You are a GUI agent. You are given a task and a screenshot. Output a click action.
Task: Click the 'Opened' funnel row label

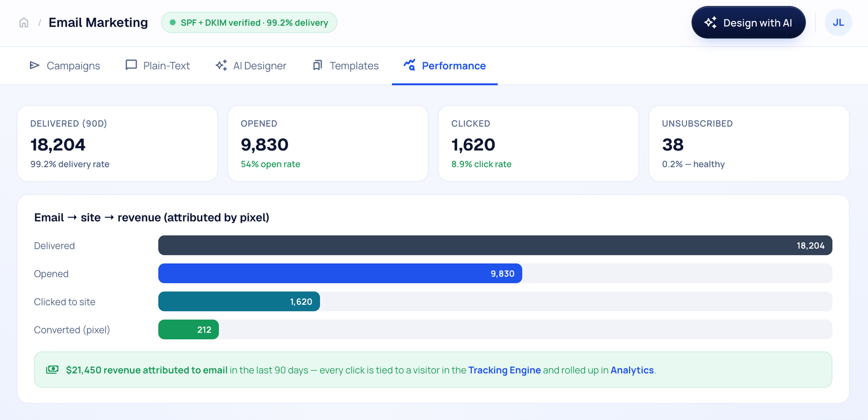pyautogui.click(x=51, y=274)
